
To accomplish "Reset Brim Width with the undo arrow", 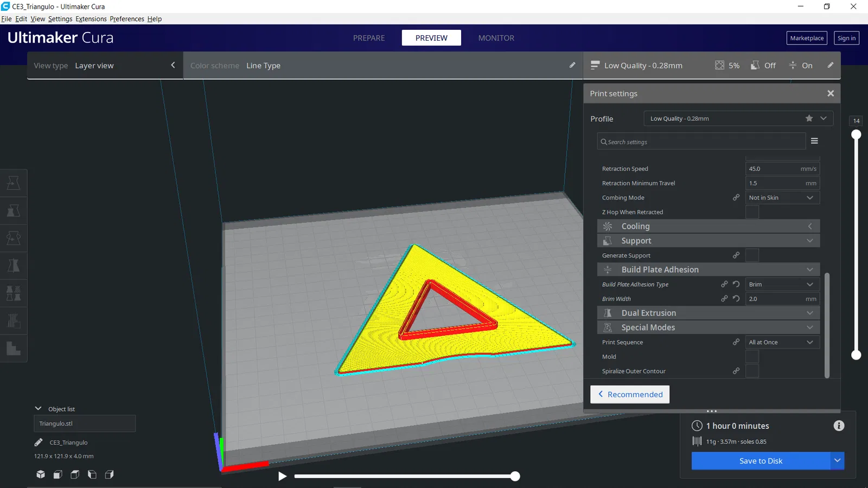I will [736, 299].
